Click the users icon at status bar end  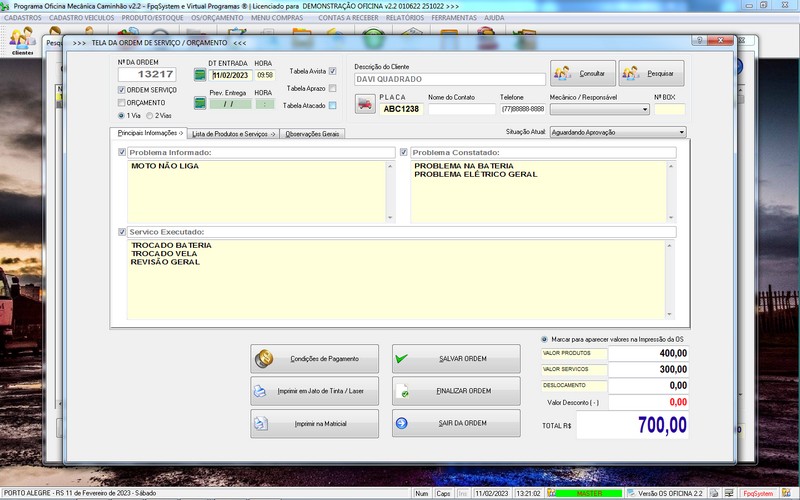coord(786,493)
